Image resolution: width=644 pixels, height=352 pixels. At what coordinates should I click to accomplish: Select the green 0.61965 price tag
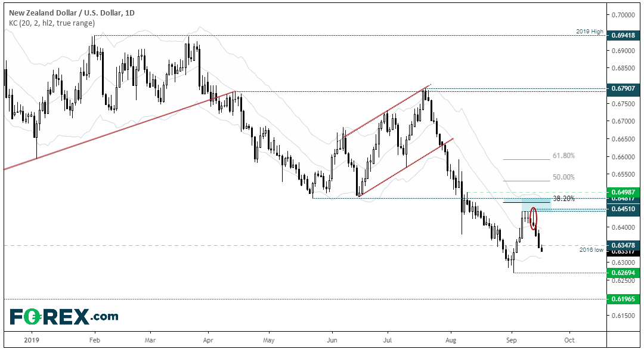(x=623, y=299)
